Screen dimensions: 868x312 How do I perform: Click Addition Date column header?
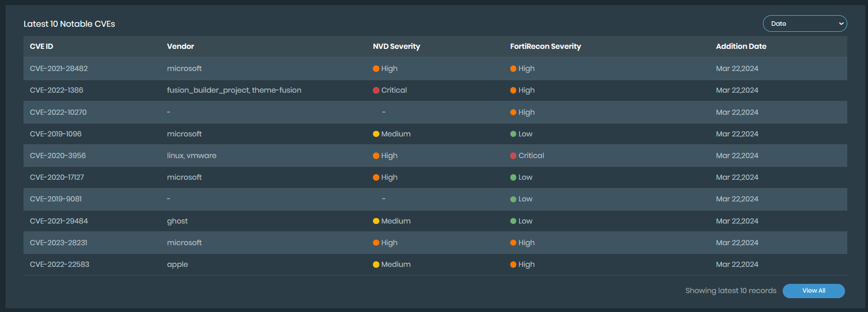pyautogui.click(x=741, y=47)
